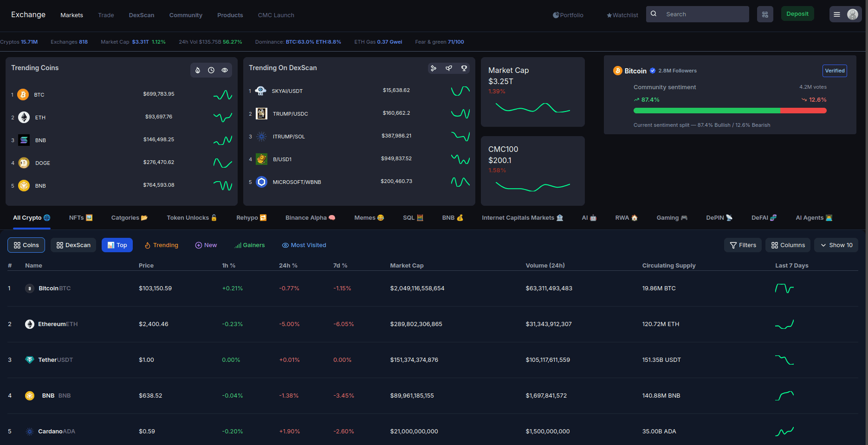Click the SKYAI/USDT pair icon

tap(261, 91)
